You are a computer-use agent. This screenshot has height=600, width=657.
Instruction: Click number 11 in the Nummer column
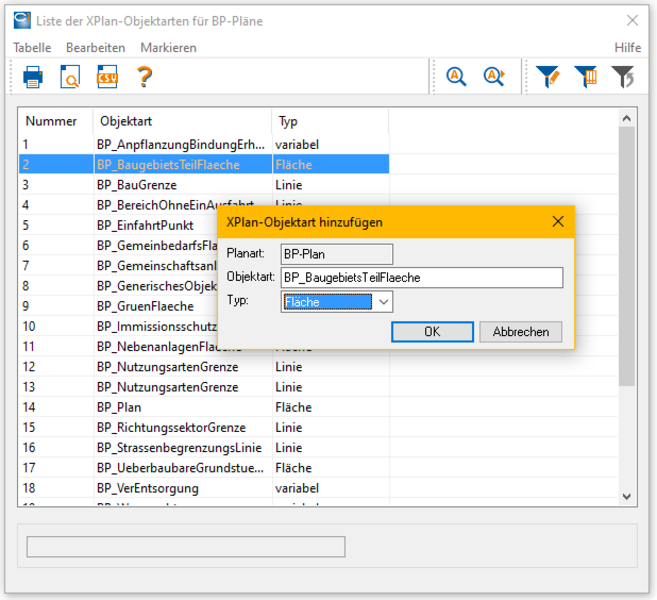28,347
